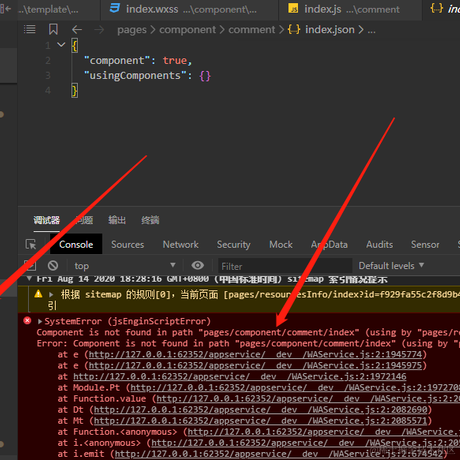This screenshot has height=460, width=460.
Task: Expand the SystemError jsEnginScriptError entry
Action: tap(40, 321)
